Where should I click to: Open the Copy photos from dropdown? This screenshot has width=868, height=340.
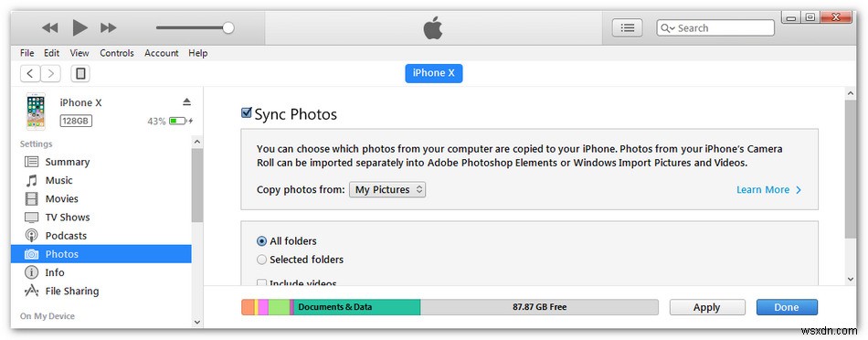pyautogui.click(x=387, y=189)
